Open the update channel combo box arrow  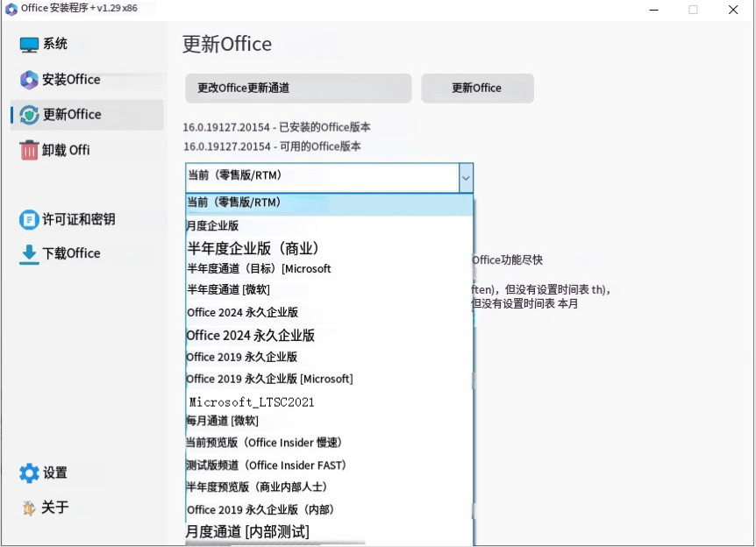(466, 177)
